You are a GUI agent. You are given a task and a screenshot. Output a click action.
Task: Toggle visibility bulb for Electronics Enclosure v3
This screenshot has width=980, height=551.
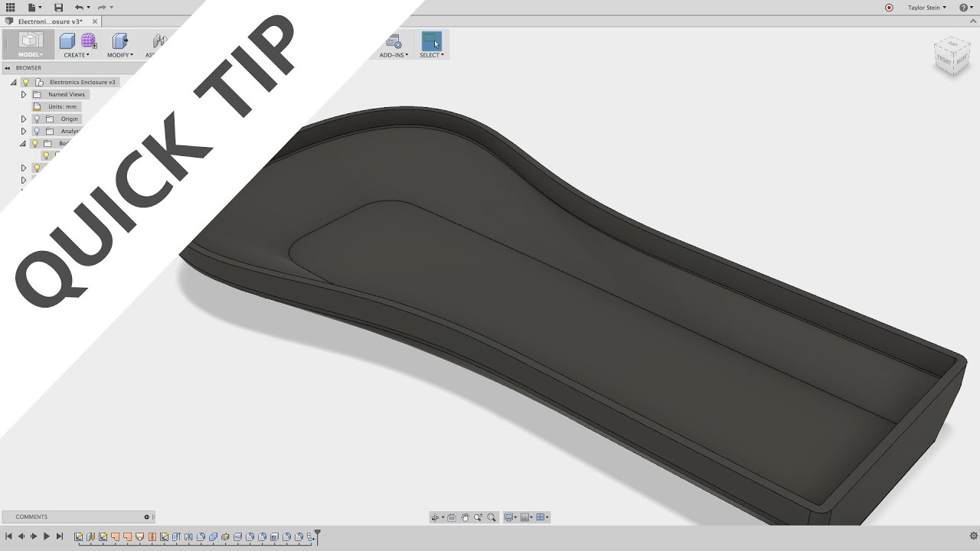[25, 82]
